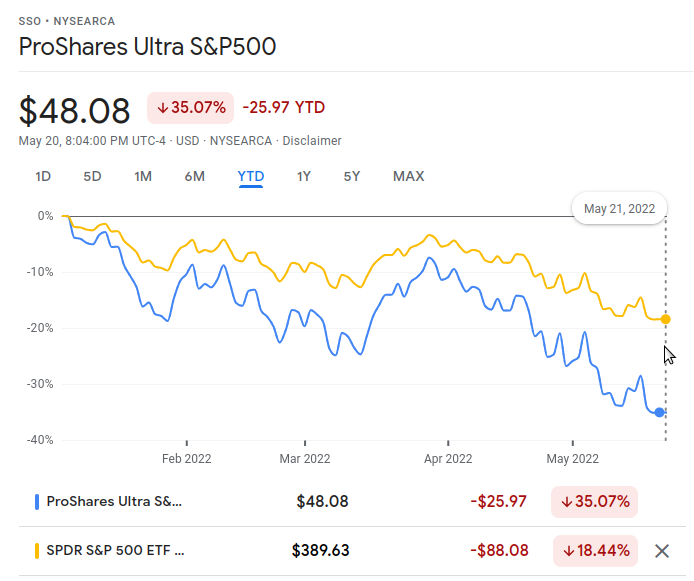Click the down 35.07% badge near price
Image resolution: width=694 pixels, height=581 pixels.
click(x=190, y=108)
